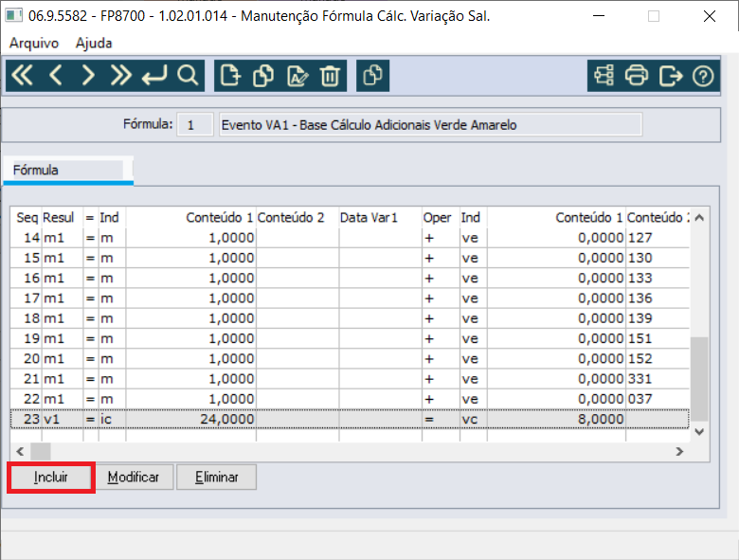The image size is (739, 560).
Task: Open the related queries tree icon
Action: pos(604,76)
